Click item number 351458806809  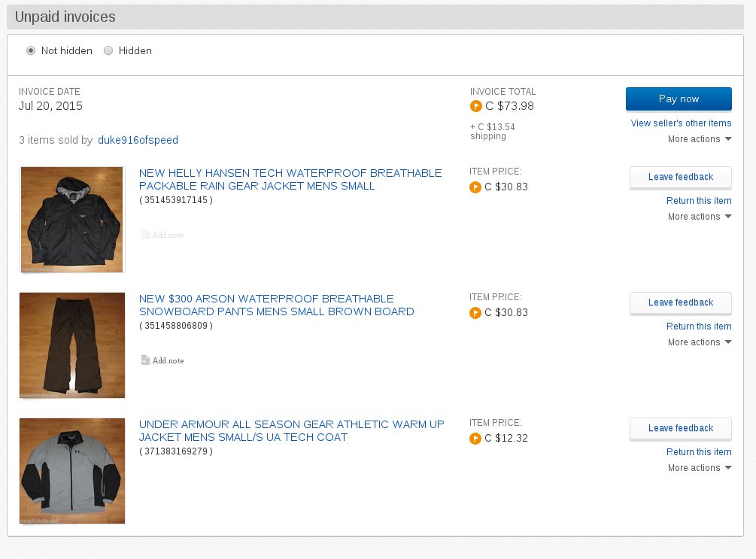coord(176,326)
